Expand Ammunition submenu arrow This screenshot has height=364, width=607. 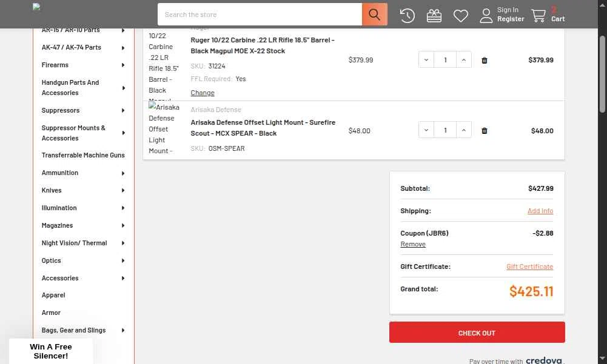pyautogui.click(x=123, y=173)
